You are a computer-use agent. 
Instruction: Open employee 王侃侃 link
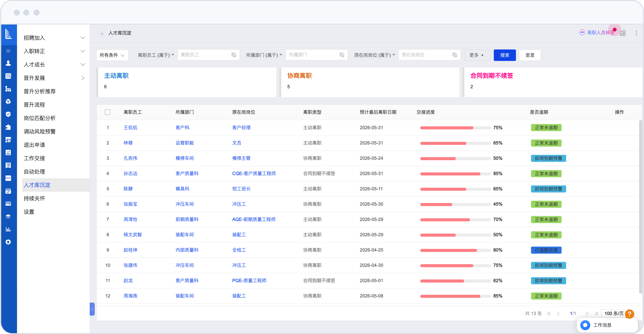(130, 128)
